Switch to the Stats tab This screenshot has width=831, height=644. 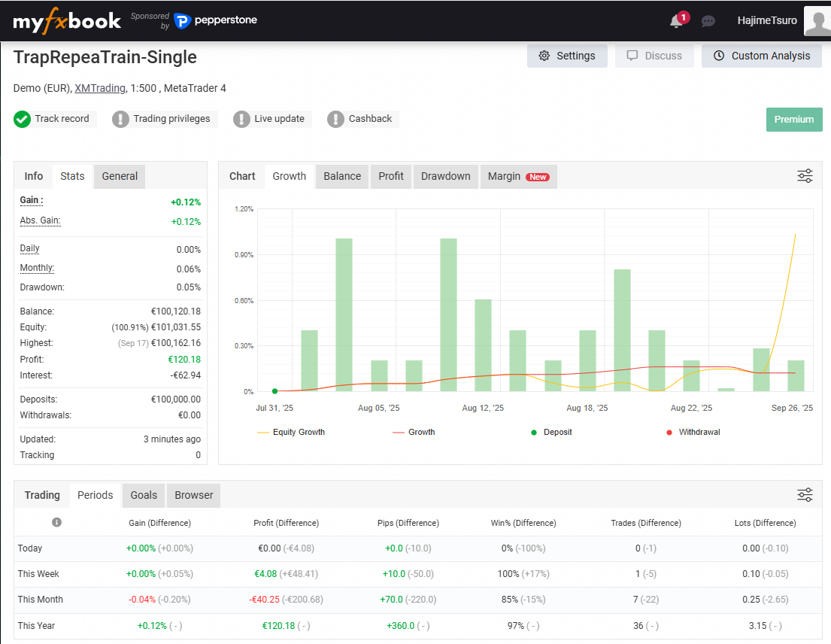pos(73,176)
